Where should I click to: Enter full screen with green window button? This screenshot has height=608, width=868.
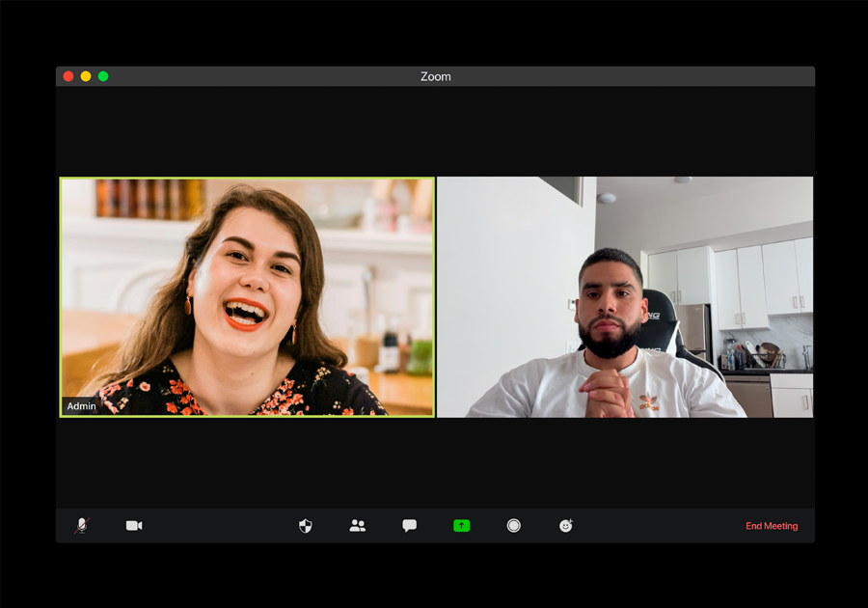103,76
